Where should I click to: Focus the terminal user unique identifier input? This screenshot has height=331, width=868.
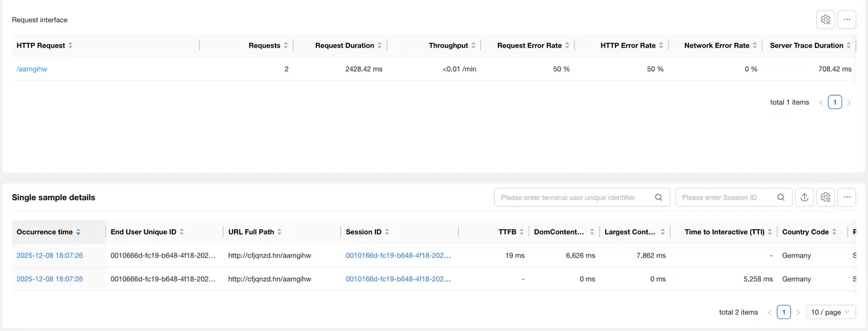click(x=573, y=197)
